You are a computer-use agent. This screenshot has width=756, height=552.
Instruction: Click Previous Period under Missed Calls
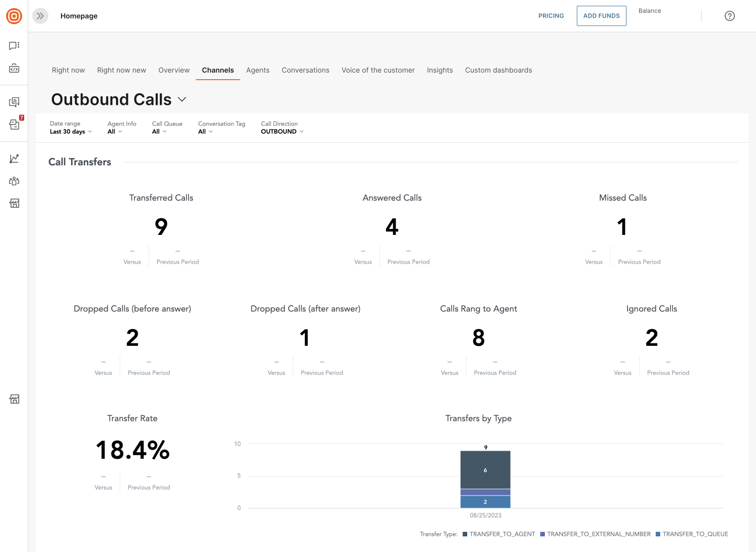click(x=639, y=262)
